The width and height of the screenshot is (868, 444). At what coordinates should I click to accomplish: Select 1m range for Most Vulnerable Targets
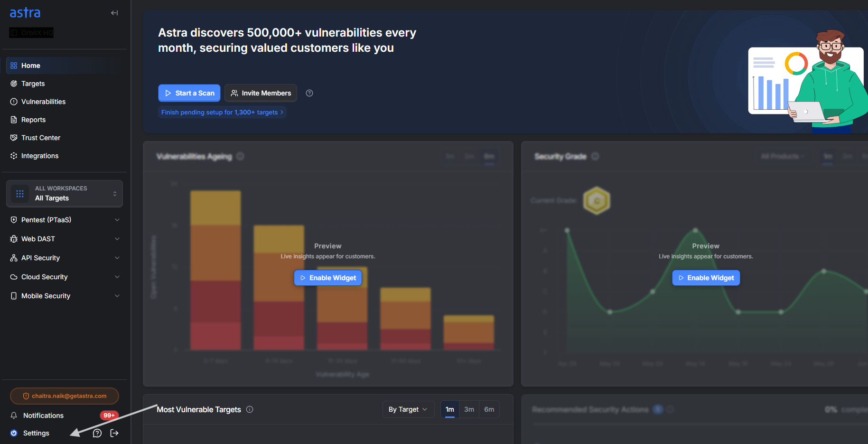tap(450, 409)
